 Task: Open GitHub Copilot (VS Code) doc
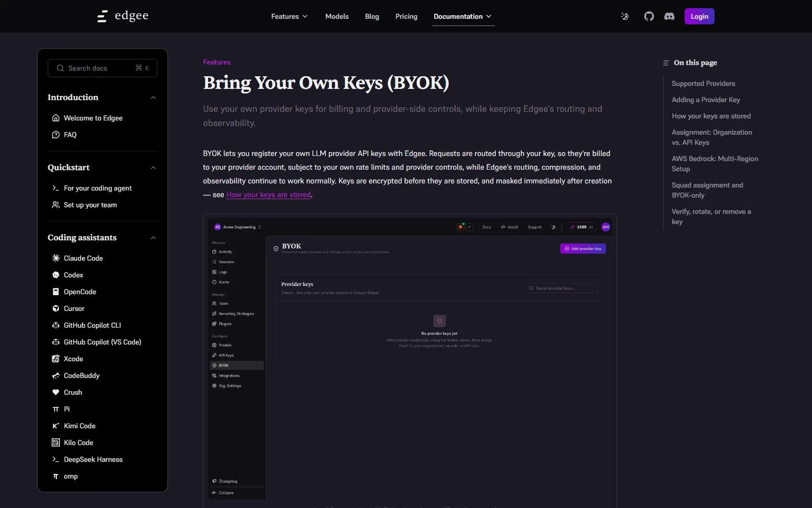pyautogui.click(x=103, y=342)
